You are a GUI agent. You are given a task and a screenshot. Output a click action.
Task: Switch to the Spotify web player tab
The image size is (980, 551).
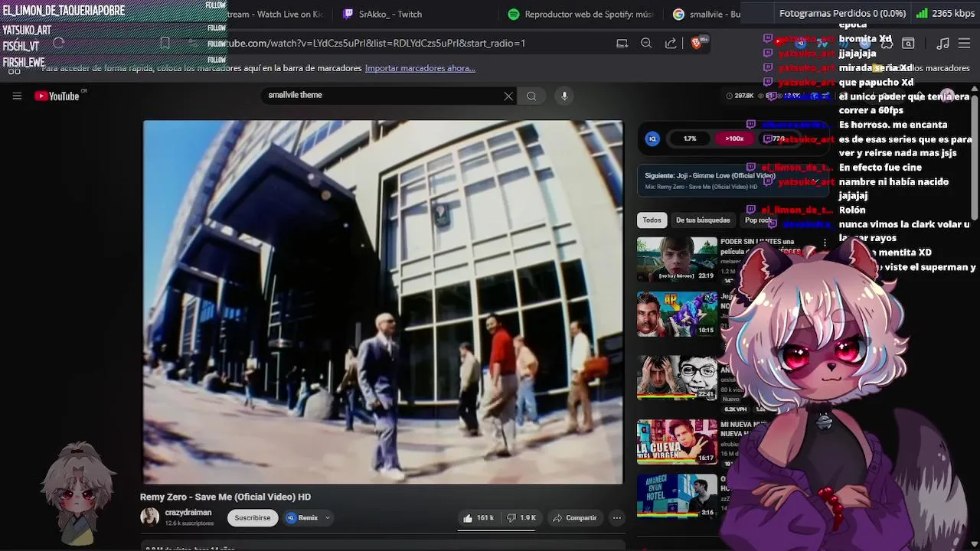tap(580, 14)
